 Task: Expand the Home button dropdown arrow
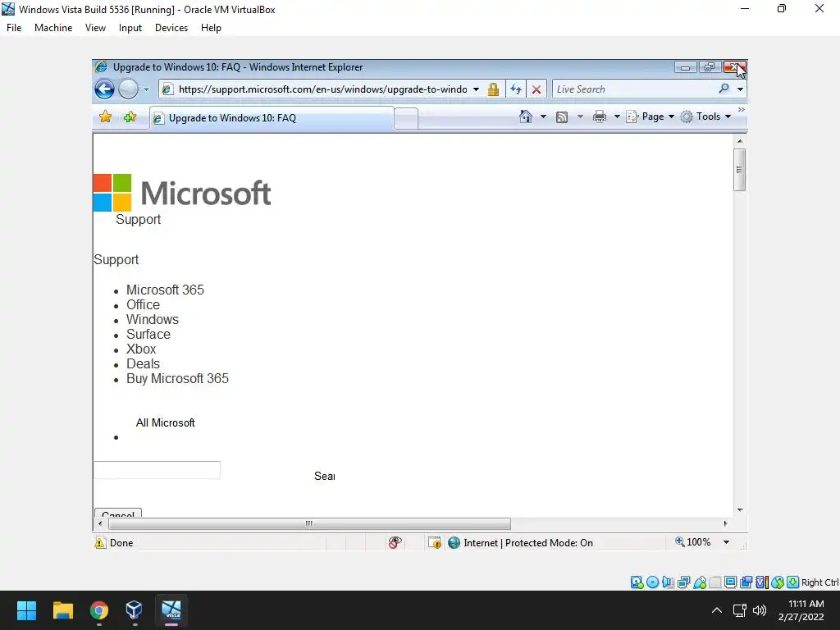pyautogui.click(x=543, y=116)
